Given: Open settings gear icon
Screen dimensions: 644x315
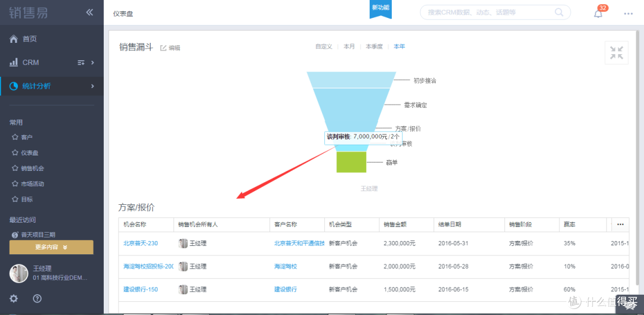Looking at the screenshot, I should (x=14, y=298).
